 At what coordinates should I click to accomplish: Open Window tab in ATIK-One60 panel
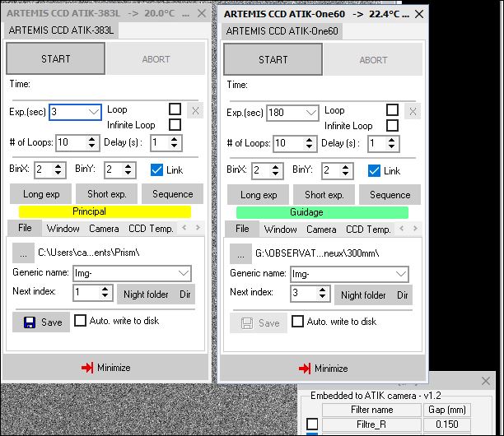281,230
